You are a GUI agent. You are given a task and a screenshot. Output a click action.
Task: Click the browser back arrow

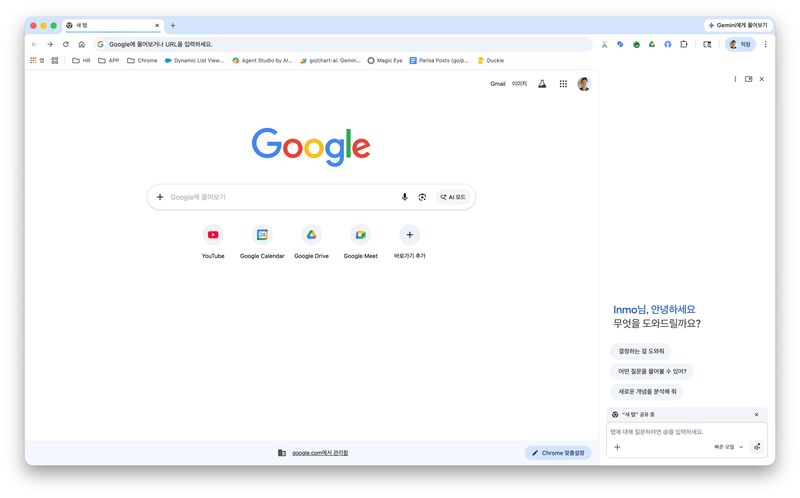click(x=35, y=44)
